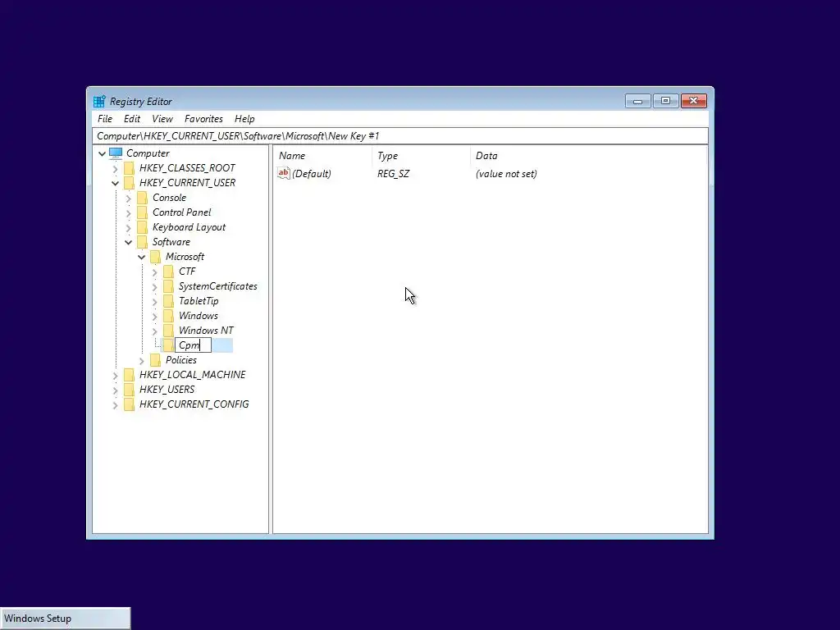Open the File menu
The width and height of the screenshot is (840, 630).
pos(105,119)
